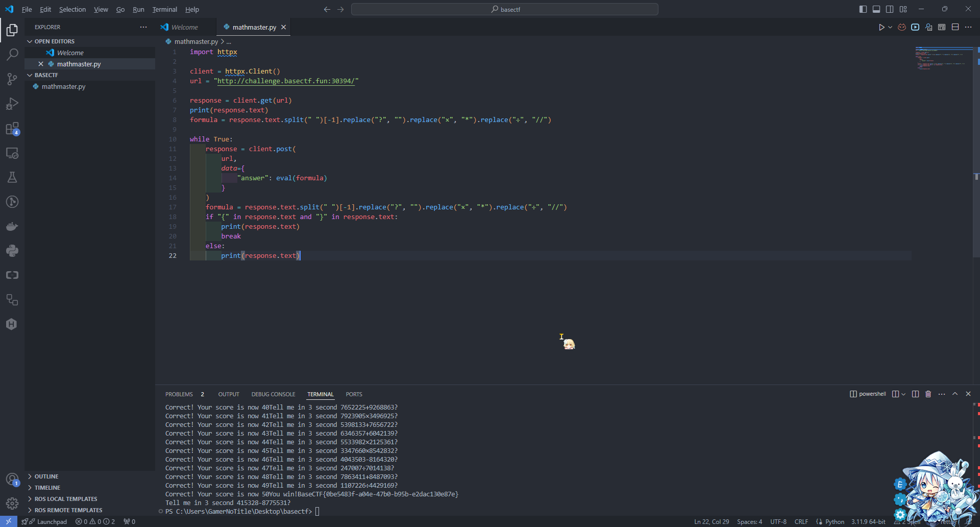Image resolution: width=980 pixels, height=527 pixels.
Task: Toggle primary sidebar visibility
Action: 863,9
